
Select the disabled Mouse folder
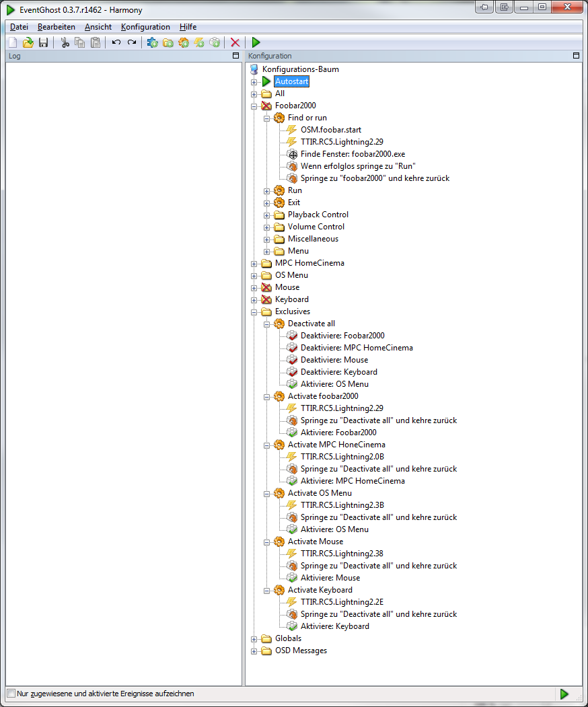287,287
